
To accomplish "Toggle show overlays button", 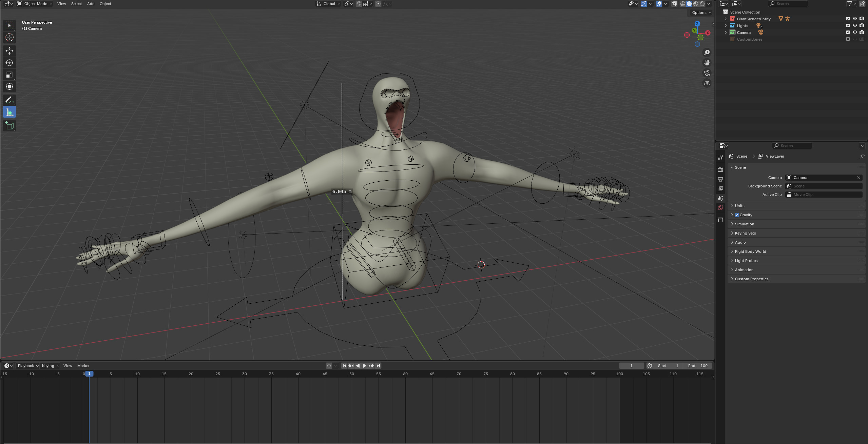I will point(659,4).
